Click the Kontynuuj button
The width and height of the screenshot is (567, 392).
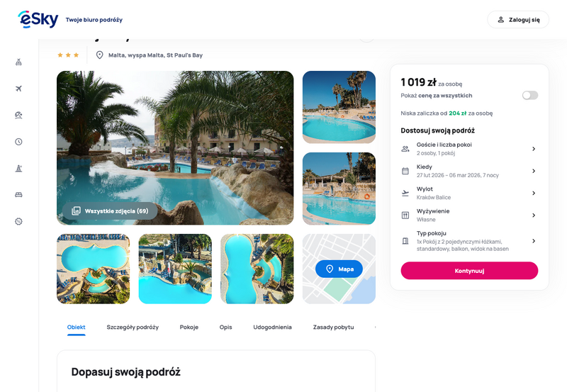point(469,271)
